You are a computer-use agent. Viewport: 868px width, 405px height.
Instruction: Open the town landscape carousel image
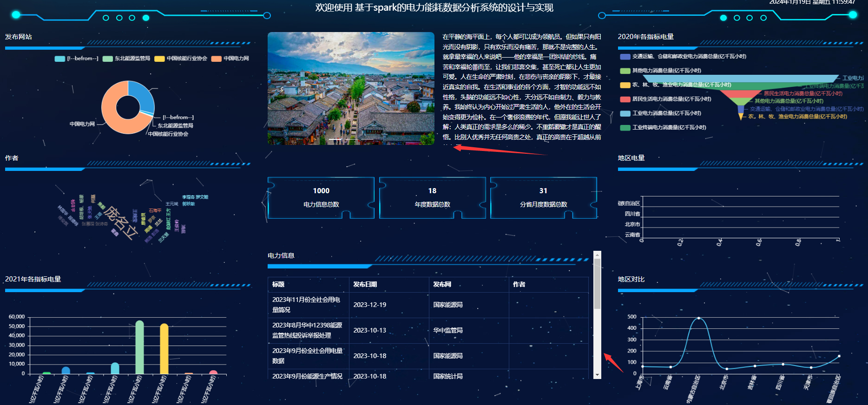[351, 88]
